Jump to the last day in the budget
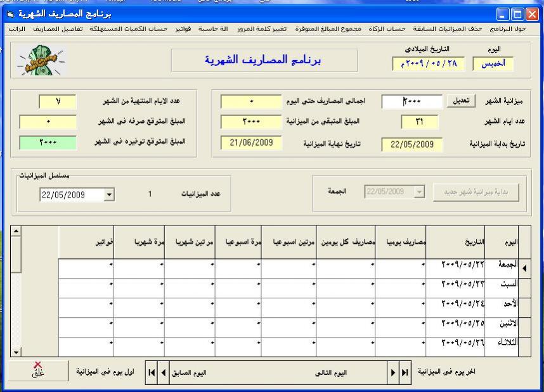Screen dimensions: 544x392 [405, 372]
